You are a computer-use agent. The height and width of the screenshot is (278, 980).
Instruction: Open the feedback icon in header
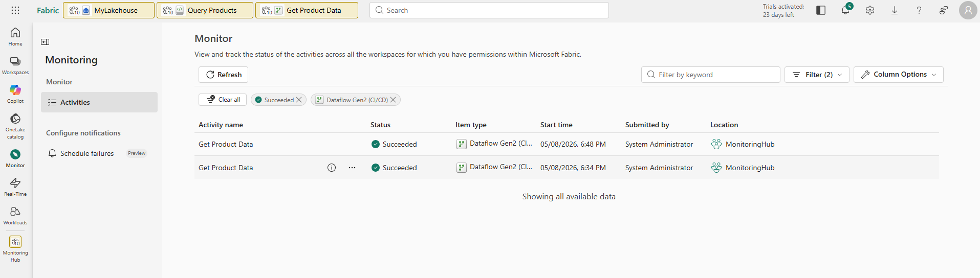coord(944,10)
